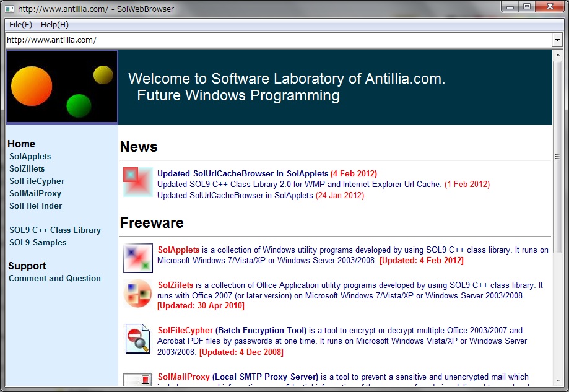Screen dimensions: 569x392
Task: Click the News section red square icon
Action: (138, 181)
